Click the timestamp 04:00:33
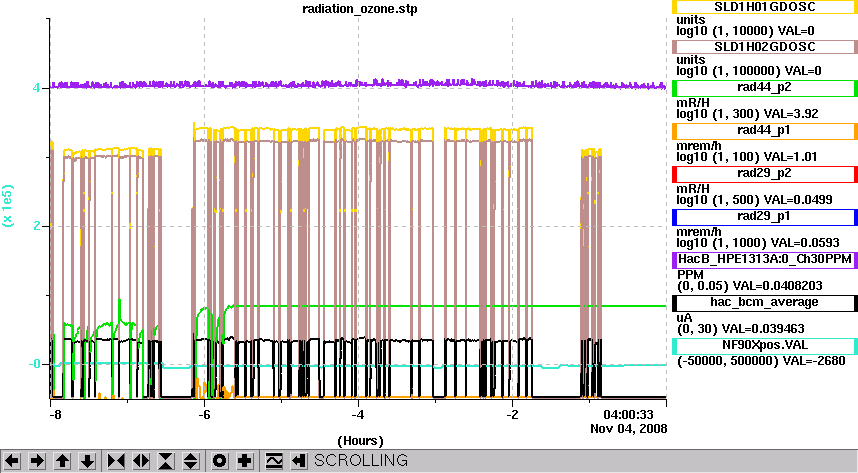 628,414
